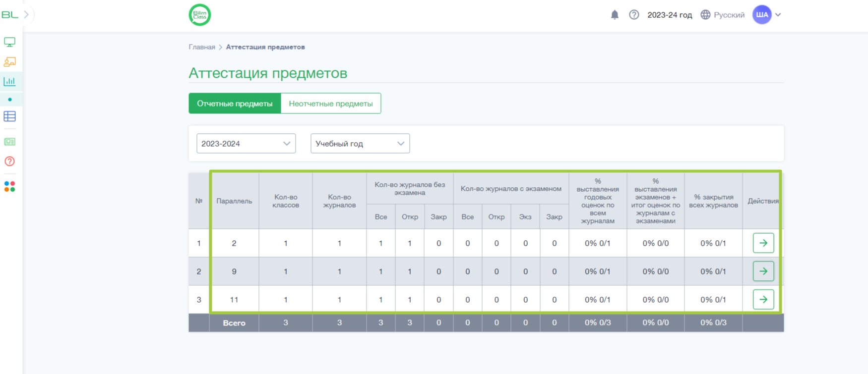
Task: Click the Кол-во классов column header
Action: (286, 201)
